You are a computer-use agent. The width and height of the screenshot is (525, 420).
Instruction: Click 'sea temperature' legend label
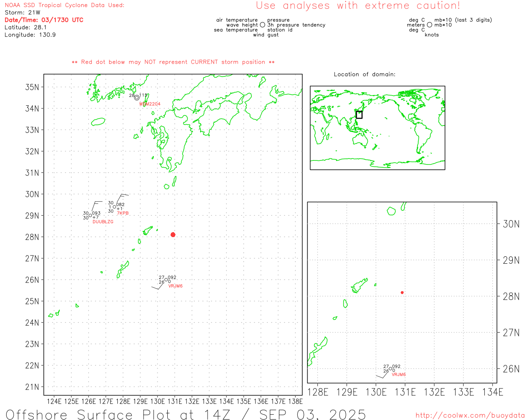click(236, 30)
